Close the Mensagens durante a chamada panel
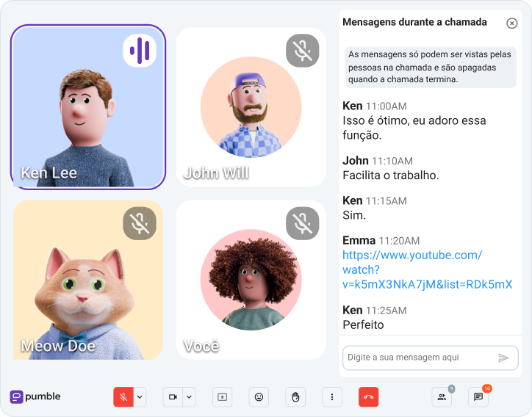 point(512,23)
